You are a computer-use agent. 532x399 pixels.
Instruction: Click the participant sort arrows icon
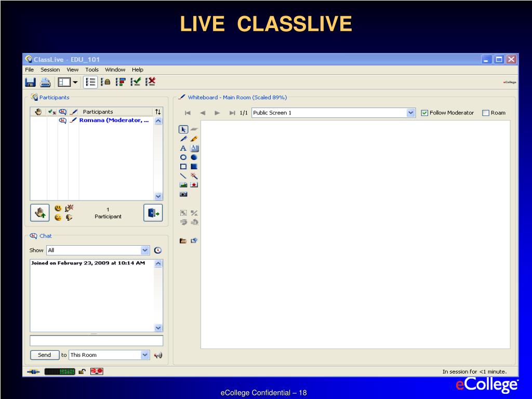pyautogui.click(x=158, y=112)
